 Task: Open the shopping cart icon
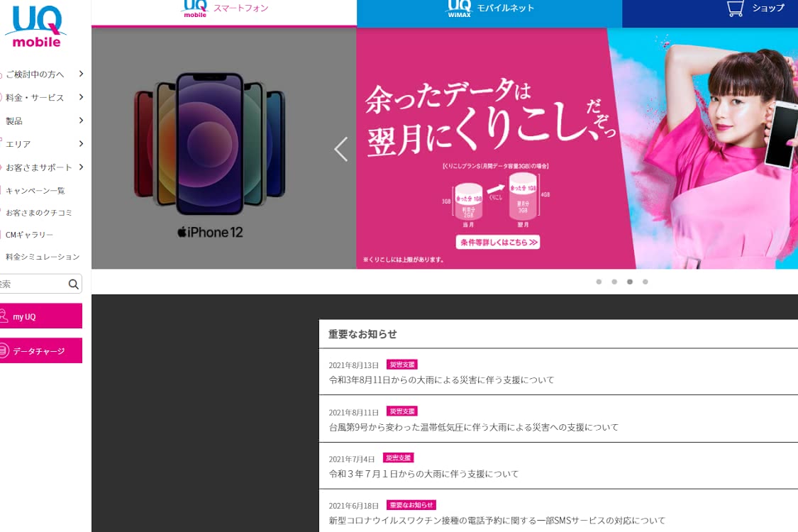point(735,9)
